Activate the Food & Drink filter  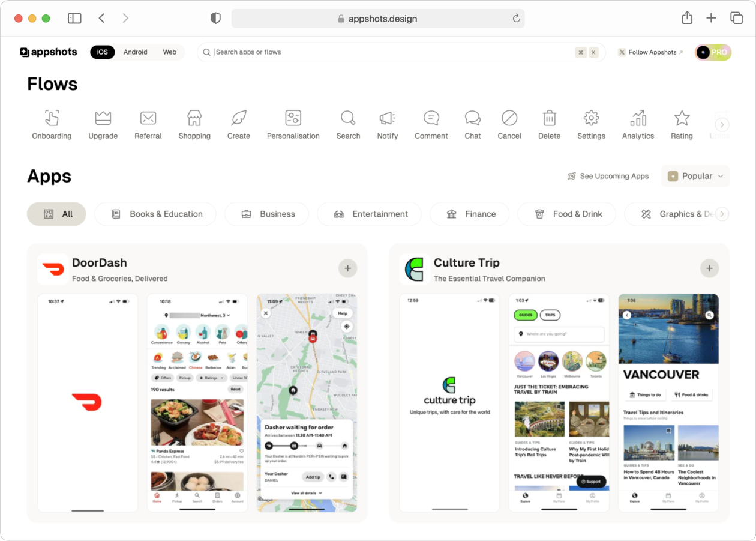566,214
